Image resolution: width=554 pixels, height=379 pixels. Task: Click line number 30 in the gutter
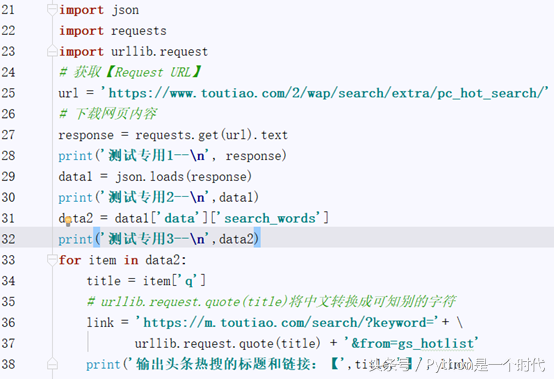click(8, 197)
